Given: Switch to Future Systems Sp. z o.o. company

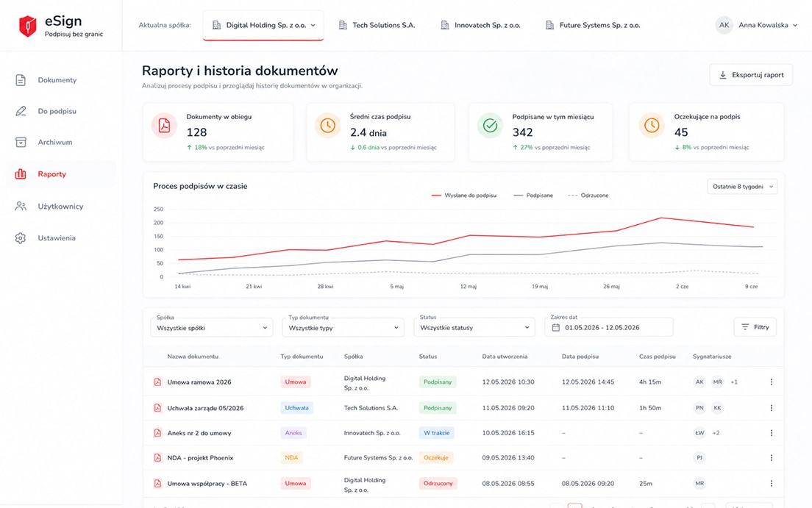Looking at the screenshot, I should [592, 25].
